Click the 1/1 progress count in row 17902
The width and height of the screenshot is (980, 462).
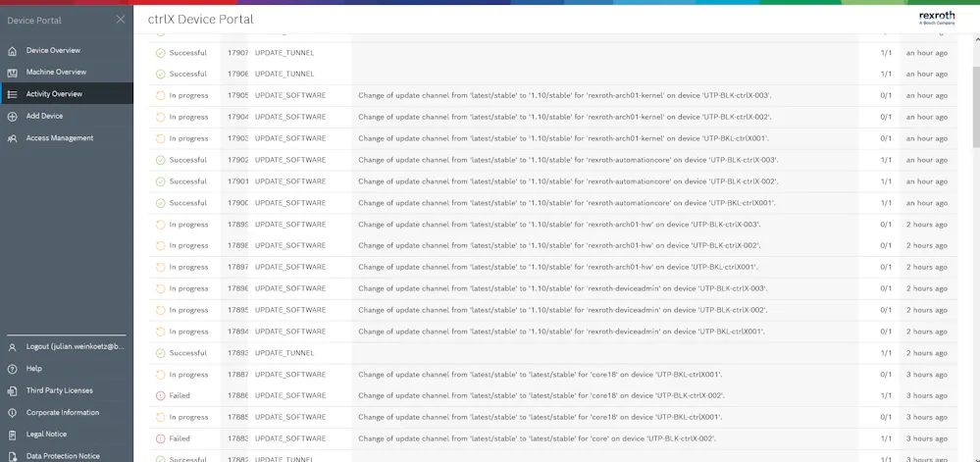886,160
